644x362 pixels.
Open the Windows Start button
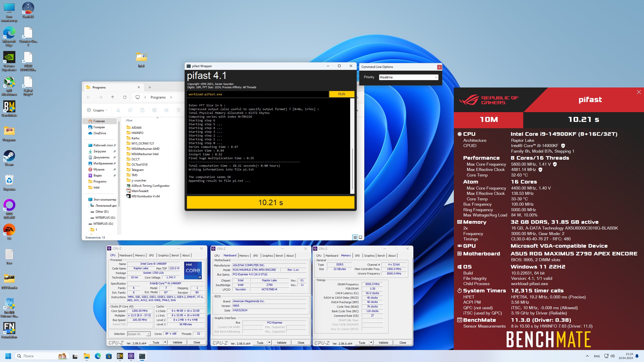[x=8, y=356]
